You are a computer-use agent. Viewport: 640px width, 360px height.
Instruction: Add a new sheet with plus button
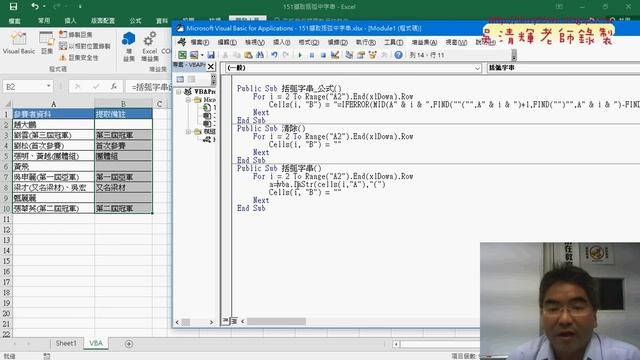tap(129, 344)
